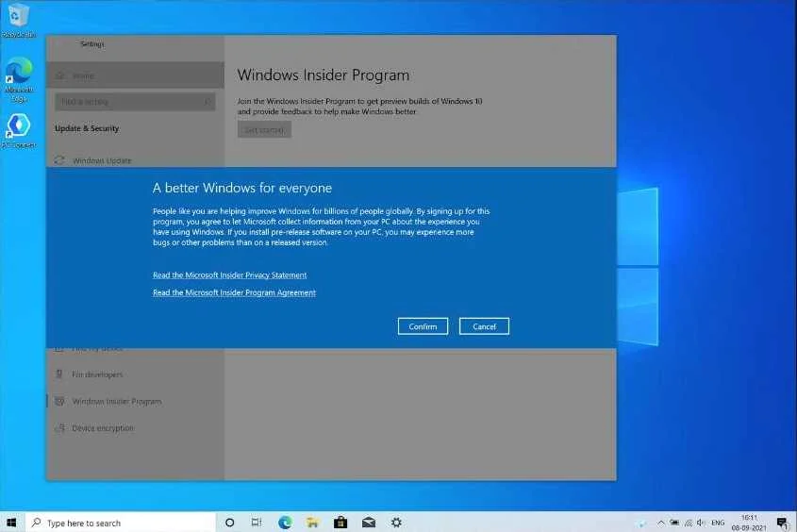
Task: Open Cortana from the taskbar
Action: coord(230,523)
